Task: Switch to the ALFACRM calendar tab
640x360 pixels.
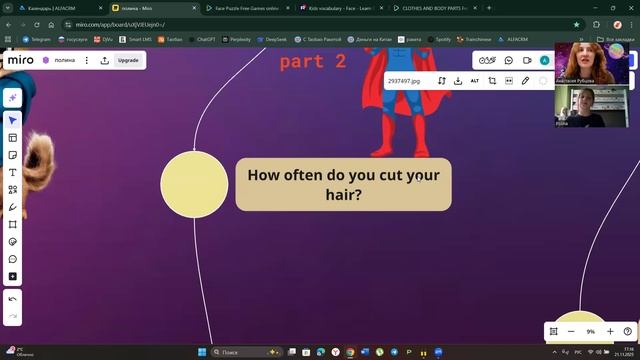Action: click(60, 8)
